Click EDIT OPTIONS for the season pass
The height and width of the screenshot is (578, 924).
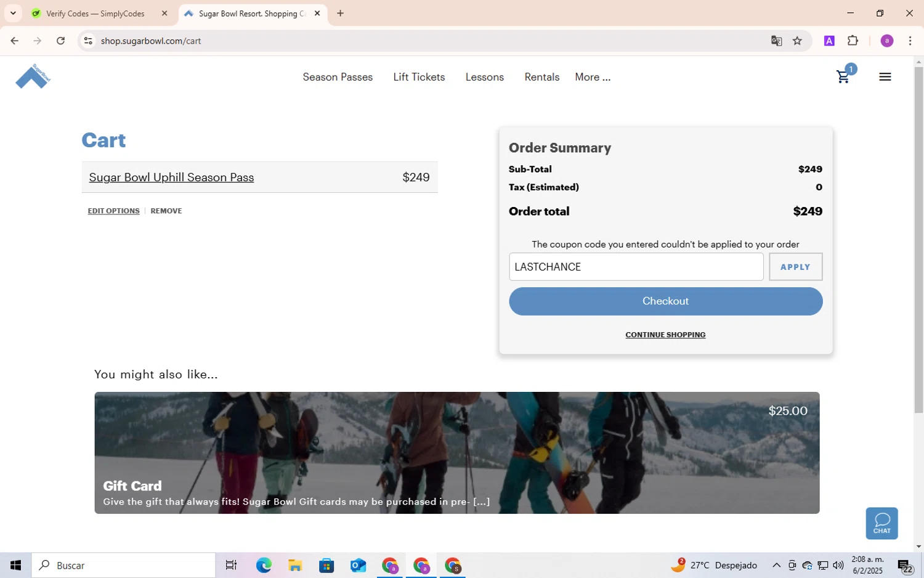(113, 211)
